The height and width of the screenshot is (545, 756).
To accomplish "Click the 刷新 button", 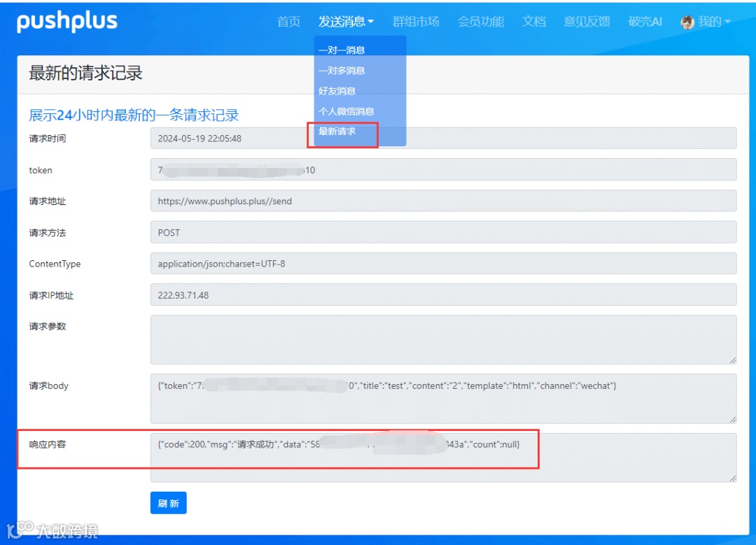I will (168, 503).
